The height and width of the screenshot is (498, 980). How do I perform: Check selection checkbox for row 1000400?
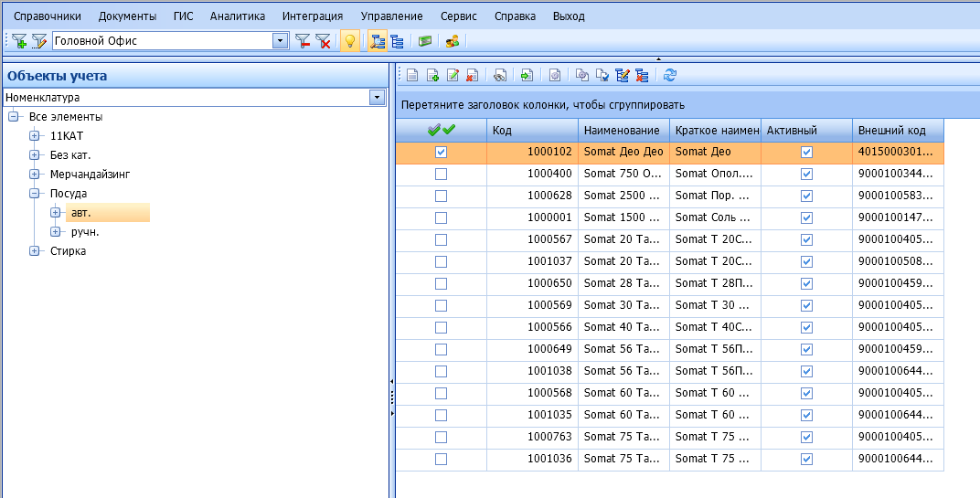click(x=441, y=174)
